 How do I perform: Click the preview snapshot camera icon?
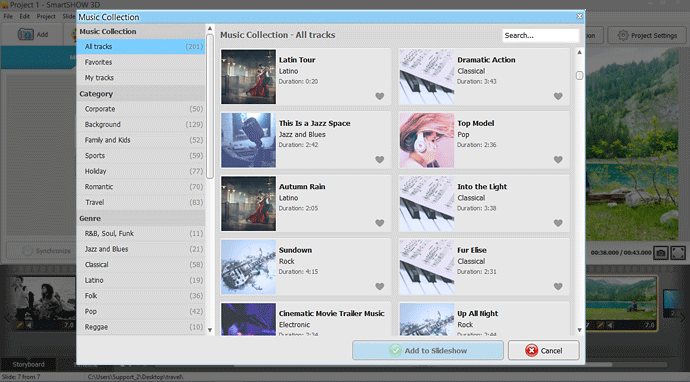[x=661, y=253]
